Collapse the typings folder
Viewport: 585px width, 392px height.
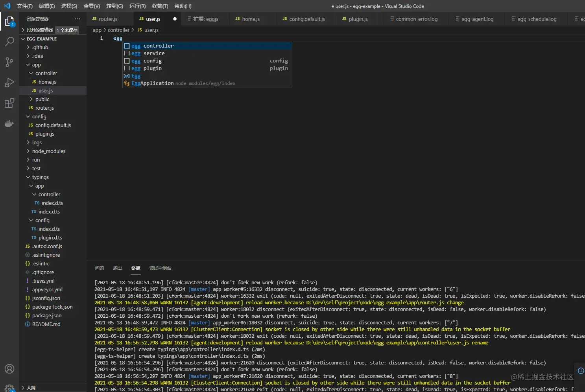[x=53, y=177]
